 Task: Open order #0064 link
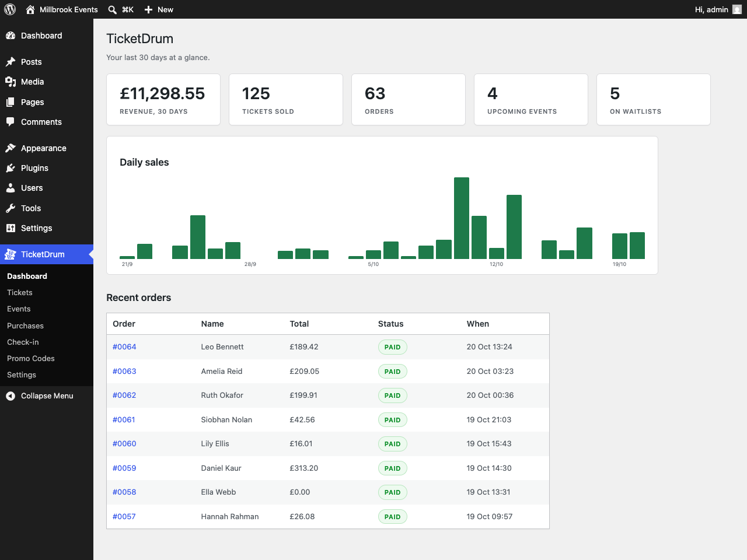(124, 347)
